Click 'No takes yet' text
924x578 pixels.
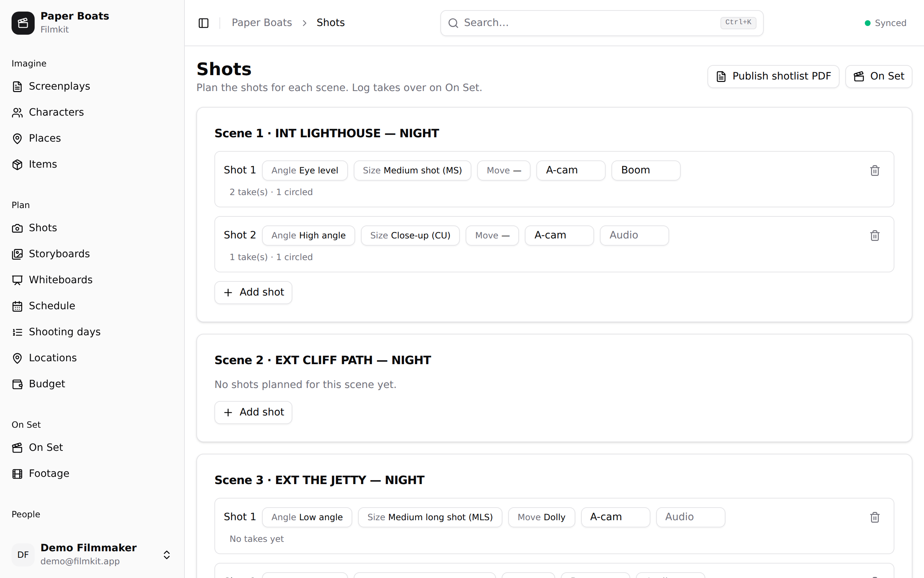coord(257,539)
